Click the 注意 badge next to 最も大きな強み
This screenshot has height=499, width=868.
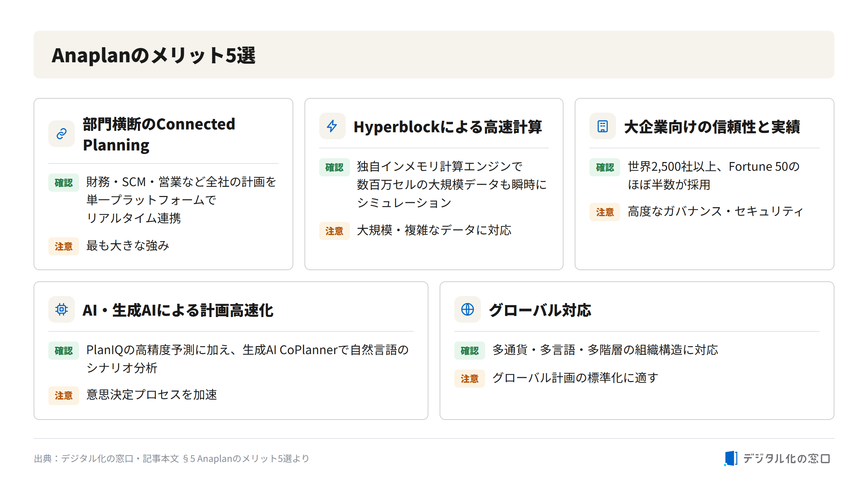tap(64, 246)
